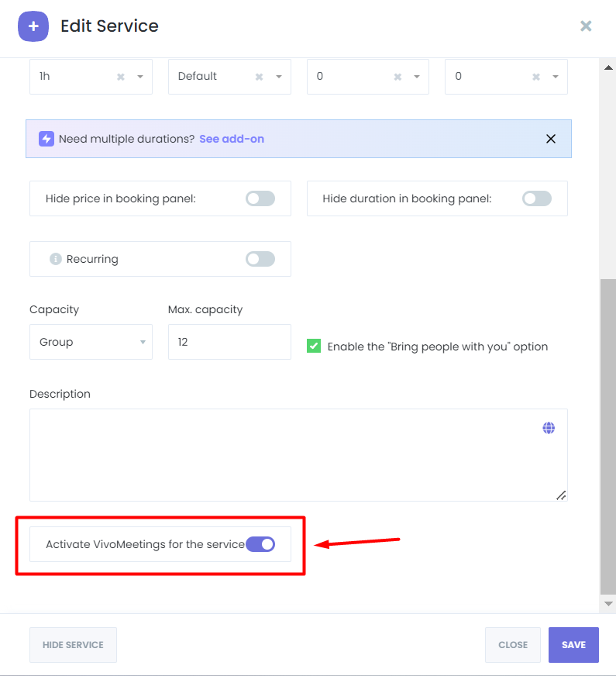Uncheck "Bring people with you" option
Viewport: 616px width, 676px height.
(x=314, y=346)
